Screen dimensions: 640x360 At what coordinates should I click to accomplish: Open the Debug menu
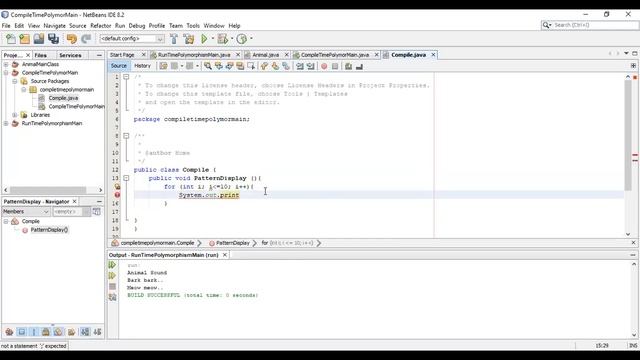[x=137, y=26]
